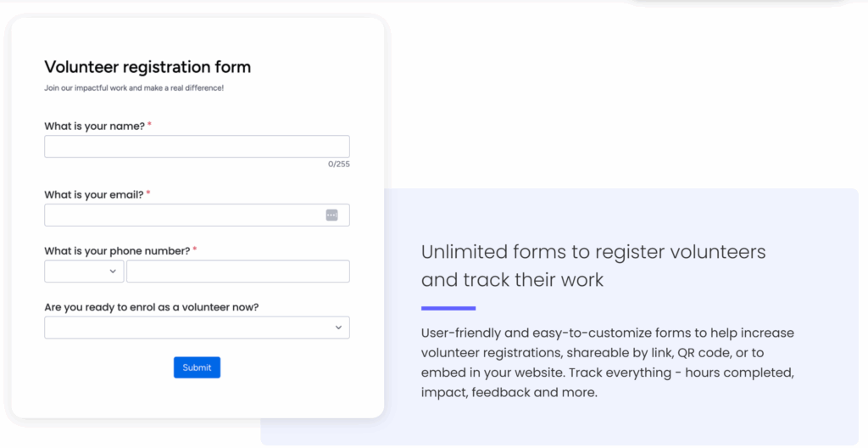
Task: Click the 0/255 character counter
Action: click(x=339, y=164)
